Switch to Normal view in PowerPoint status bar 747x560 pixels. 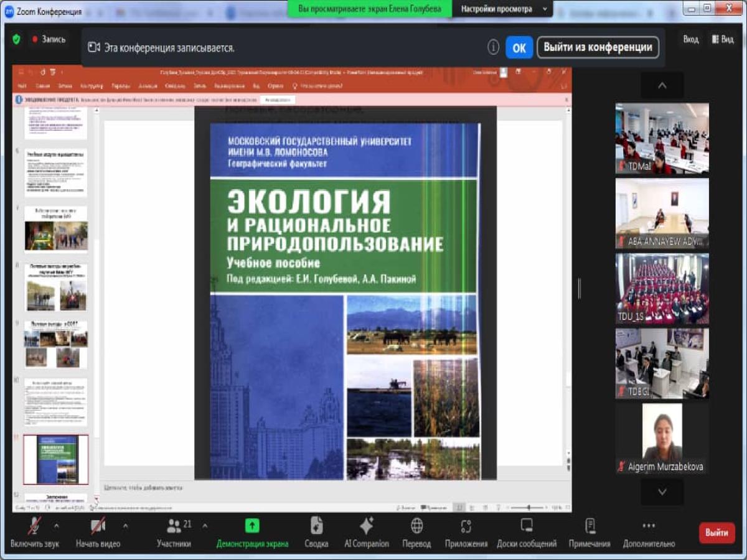tap(459, 508)
